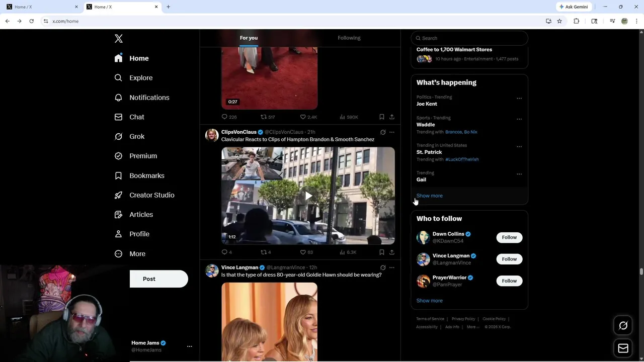Open Creator Studio rocket icon
This screenshot has width=644, height=362.
point(118,195)
